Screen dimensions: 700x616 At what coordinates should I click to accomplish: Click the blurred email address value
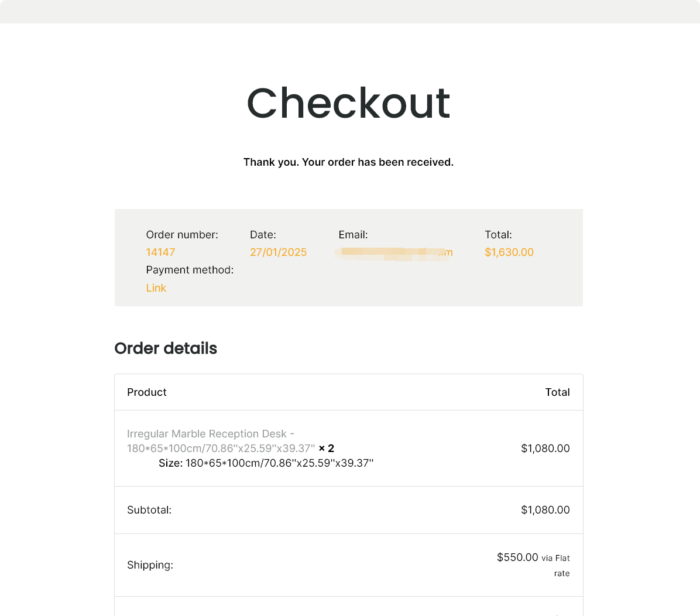pyautogui.click(x=394, y=253)
